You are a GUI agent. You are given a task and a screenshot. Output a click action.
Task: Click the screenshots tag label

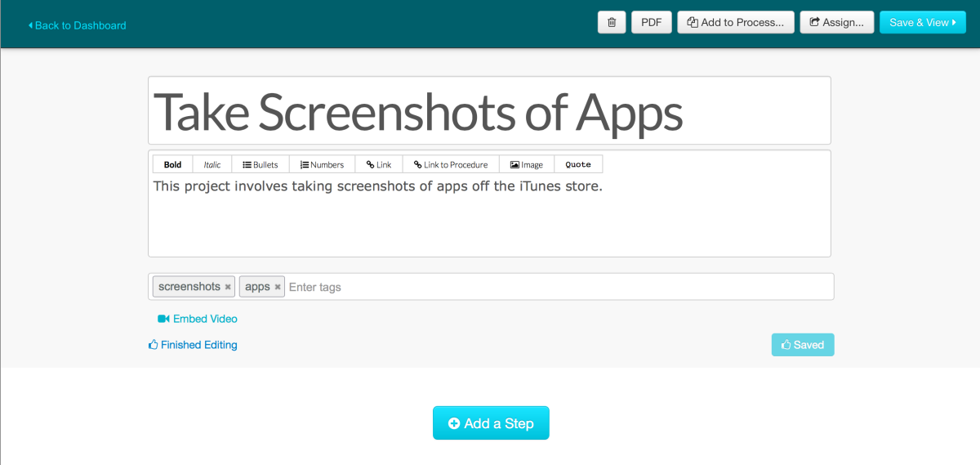coord(189,287)
